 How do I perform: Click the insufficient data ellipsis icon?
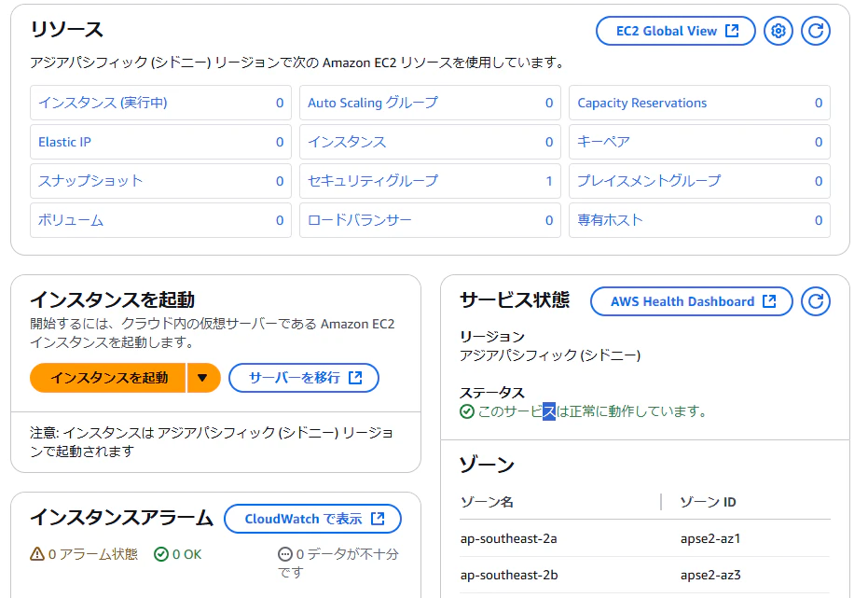tap(285, 554)
